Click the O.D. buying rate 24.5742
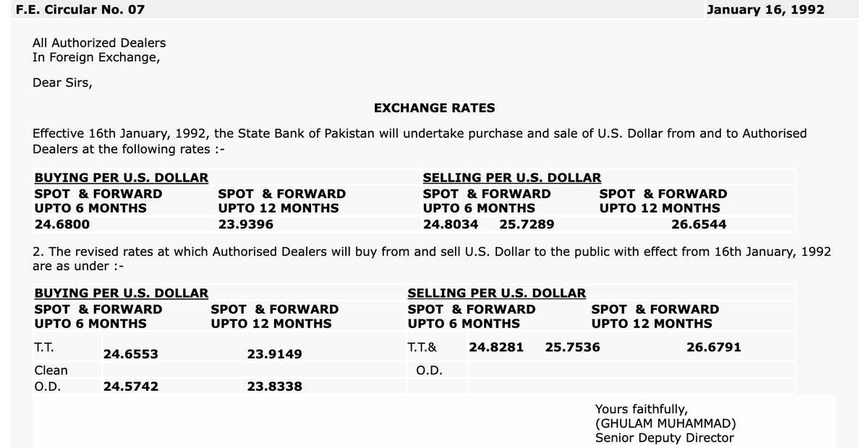The width and height of the screenshot is (868, 448). tap(131, 387)
